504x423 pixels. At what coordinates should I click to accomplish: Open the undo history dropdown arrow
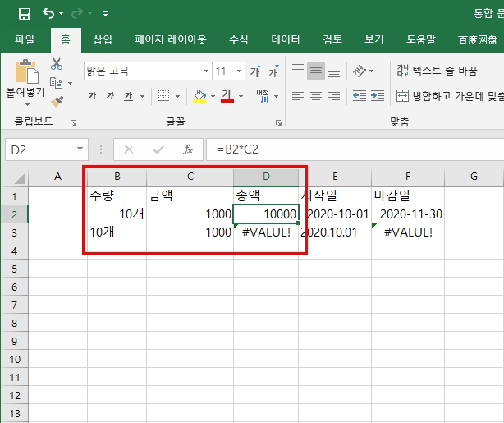tap(61, 14)
